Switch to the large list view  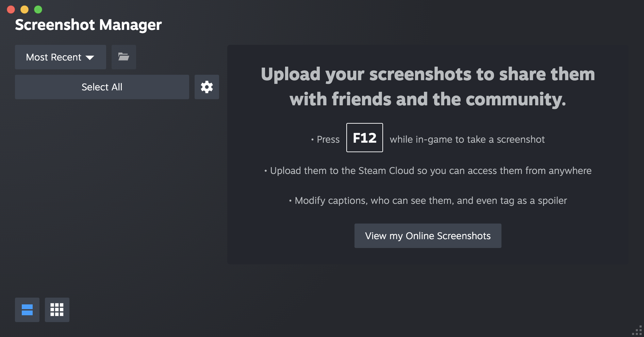27,310
